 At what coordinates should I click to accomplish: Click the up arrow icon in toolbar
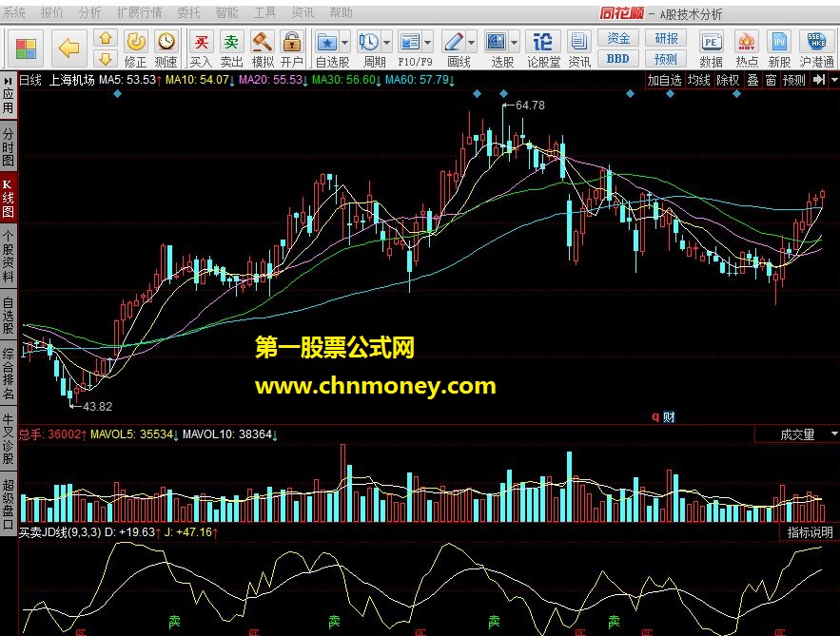[106, 38]
